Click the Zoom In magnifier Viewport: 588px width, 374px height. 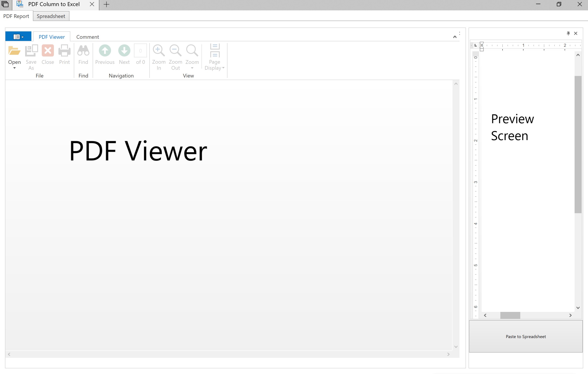(159, 51)
